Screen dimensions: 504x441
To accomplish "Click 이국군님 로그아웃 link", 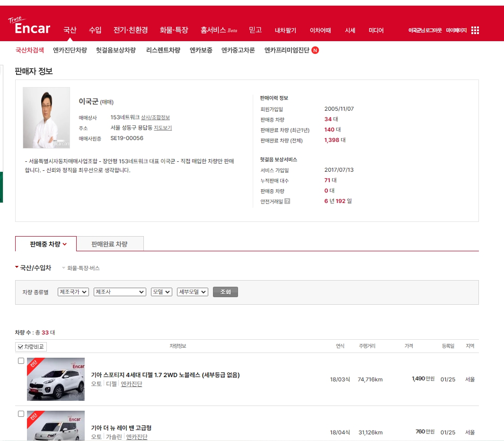I will tap(425, 30).
